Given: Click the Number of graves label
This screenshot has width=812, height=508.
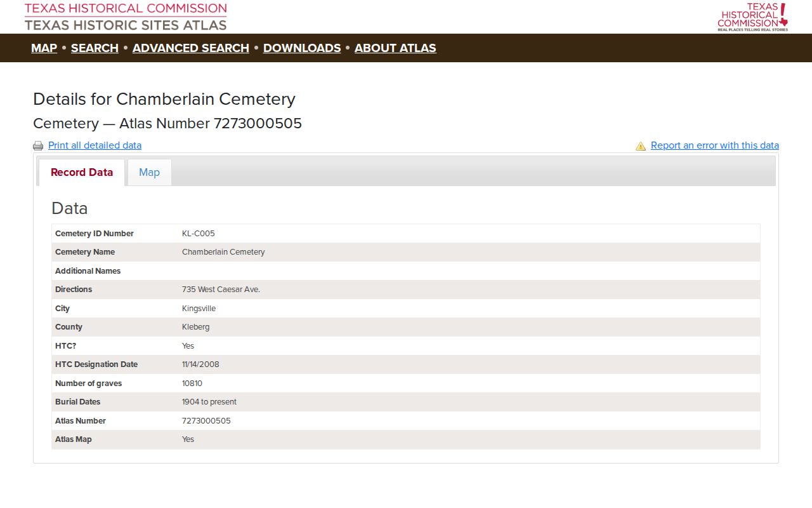Looking at the screenshot, I should point(89,384).
